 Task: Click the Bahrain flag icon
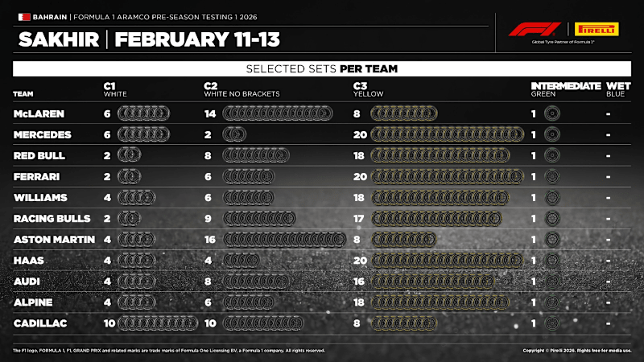click(x=23, y=16)
